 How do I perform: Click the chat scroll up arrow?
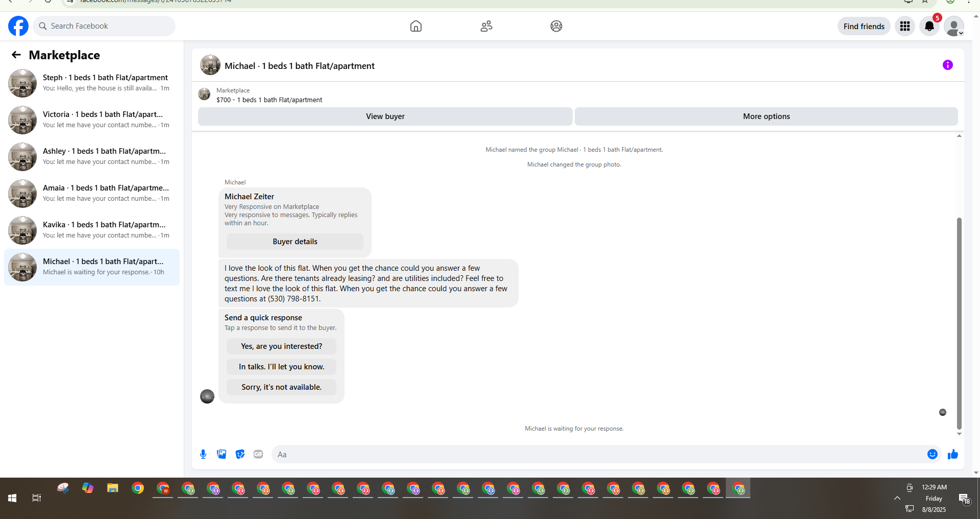959,136
